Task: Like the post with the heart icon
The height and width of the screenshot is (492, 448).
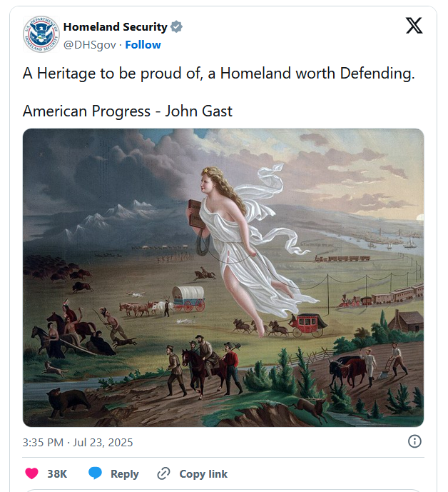Action: pyautogui.click(x=31, y=473)
